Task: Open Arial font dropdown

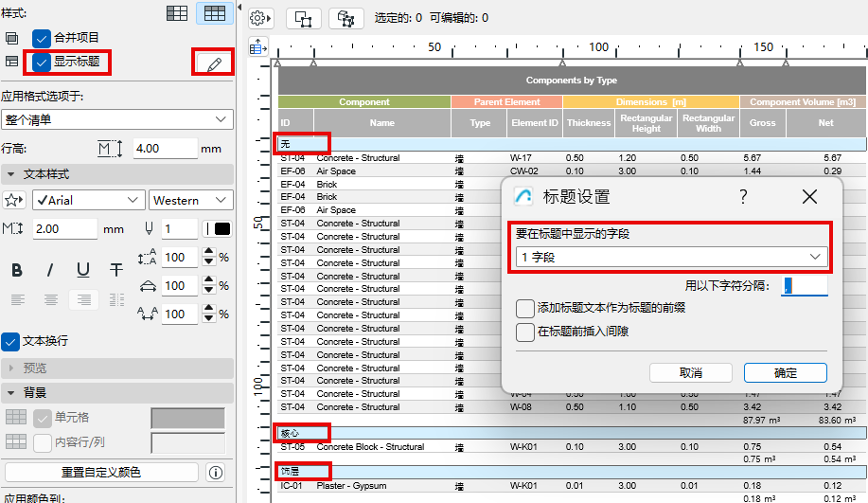Action: coord(89,200)
